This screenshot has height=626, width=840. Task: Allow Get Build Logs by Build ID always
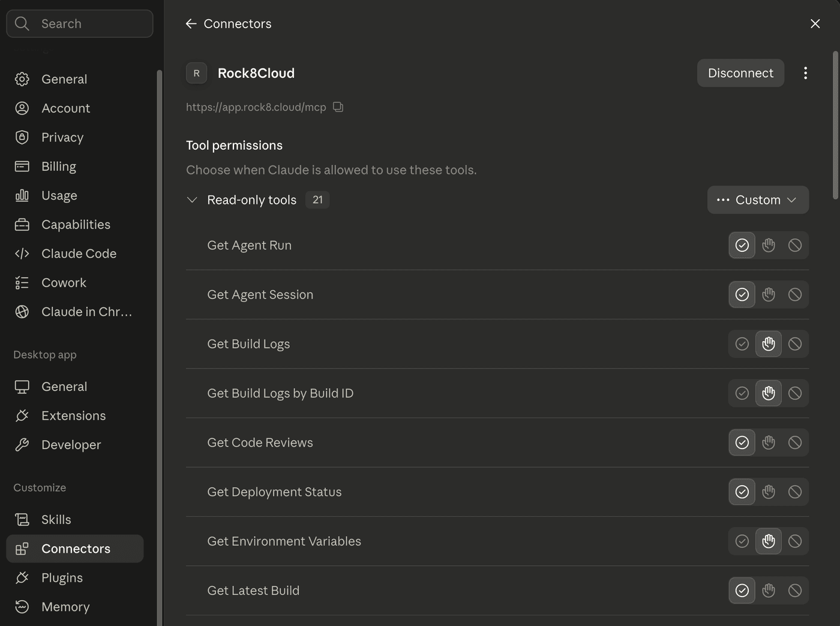click(742, 393)
